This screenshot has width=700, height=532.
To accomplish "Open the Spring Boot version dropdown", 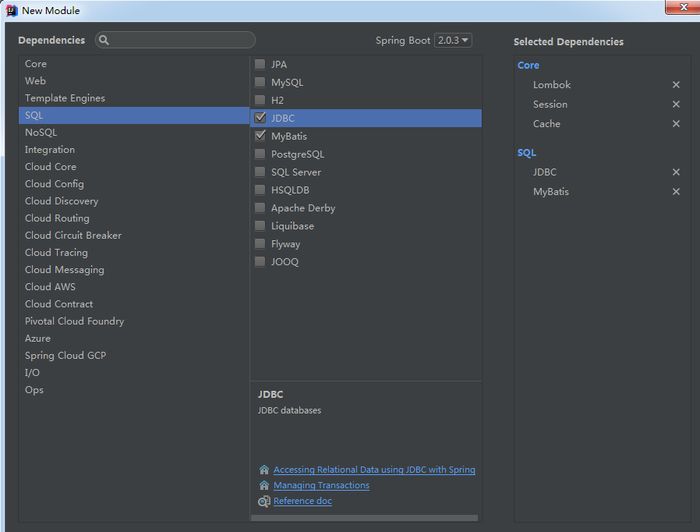I will (x=453, y=41).
